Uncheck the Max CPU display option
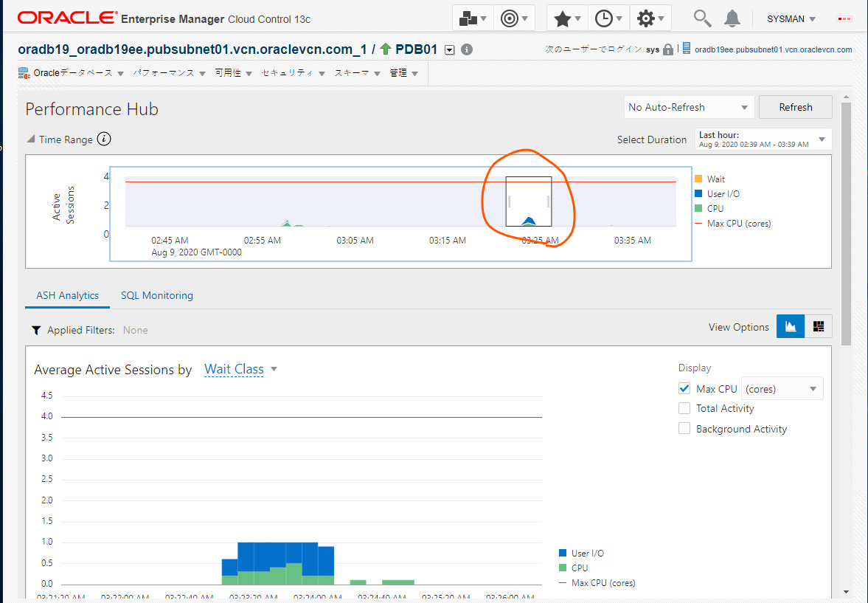 684,387
